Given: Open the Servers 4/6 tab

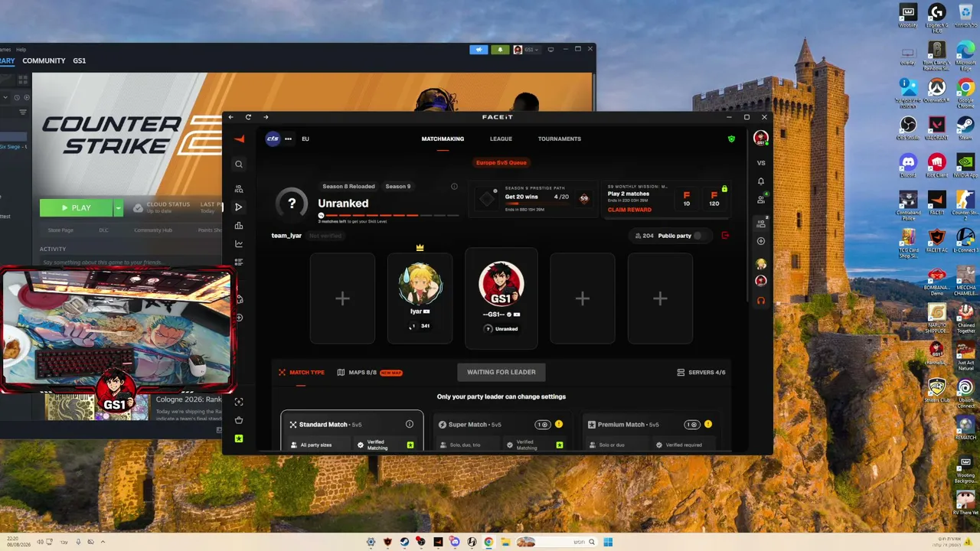Looking at the screenshot, I should [701, 373].
